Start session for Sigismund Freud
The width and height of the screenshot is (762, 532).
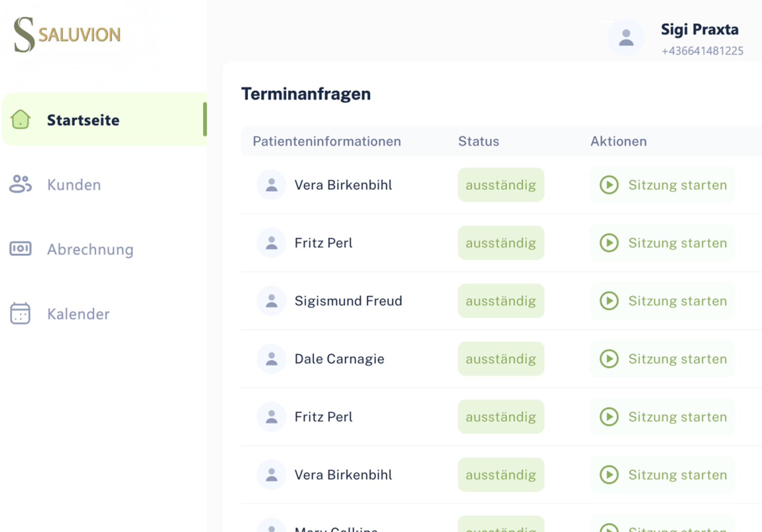tap(662, 301)
